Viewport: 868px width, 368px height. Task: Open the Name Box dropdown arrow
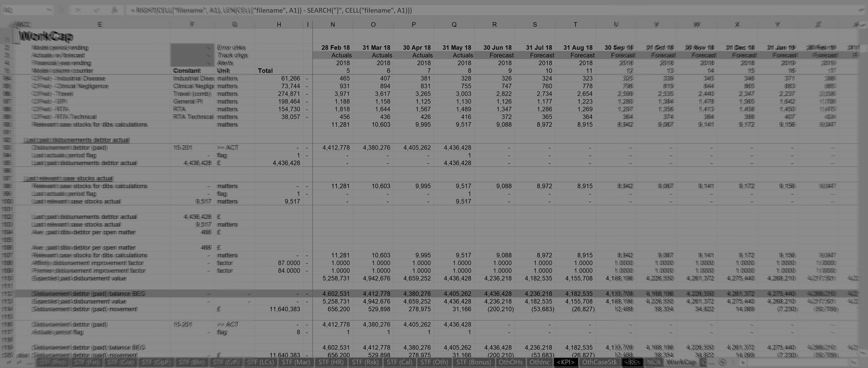[48, 10]
